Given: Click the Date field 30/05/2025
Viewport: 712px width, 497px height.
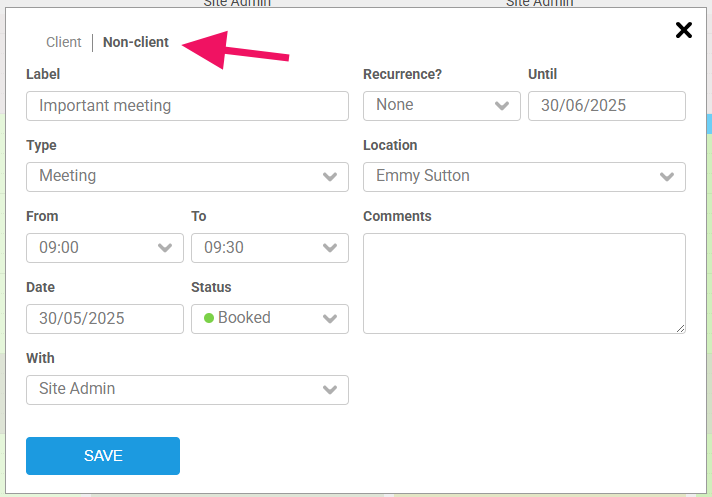Looking at the screenshot, I should pyautogui.click(x=105, y=319).
